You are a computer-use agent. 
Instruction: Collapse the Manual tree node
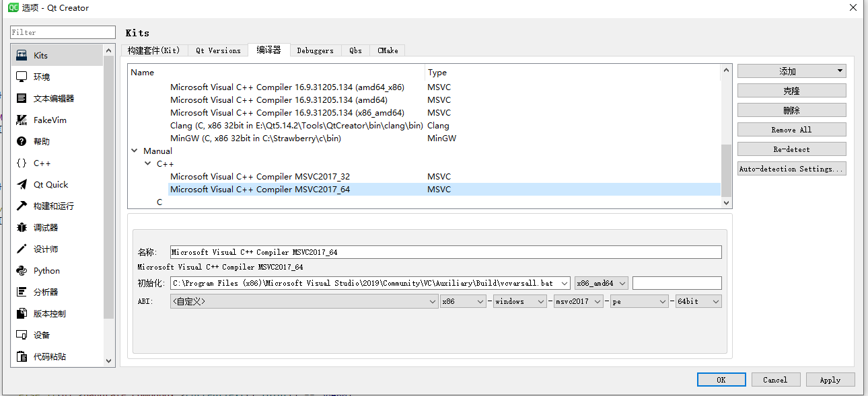[135, 151]
